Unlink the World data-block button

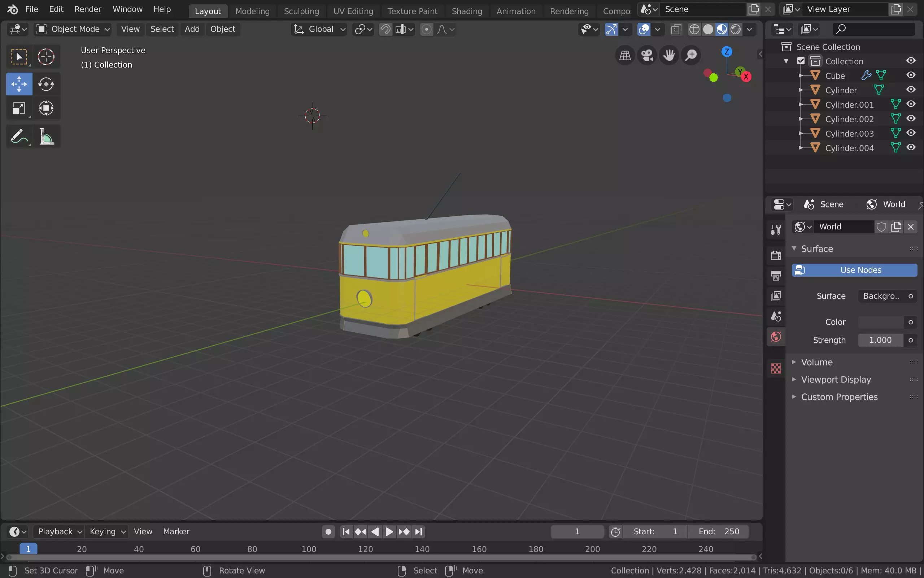[911, 227]
